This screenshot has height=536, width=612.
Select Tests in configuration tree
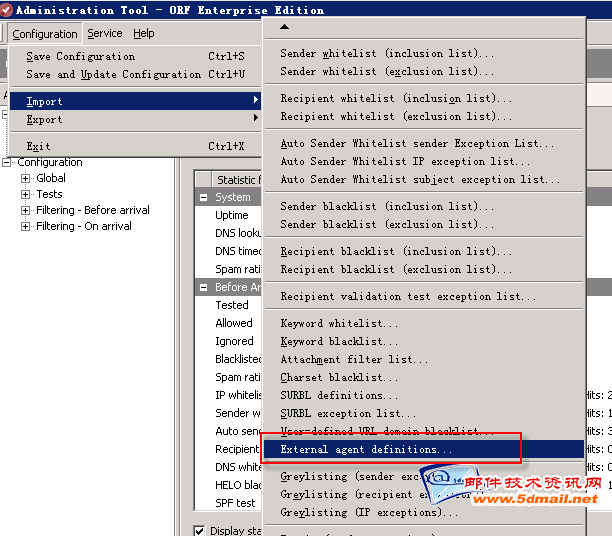49,194
